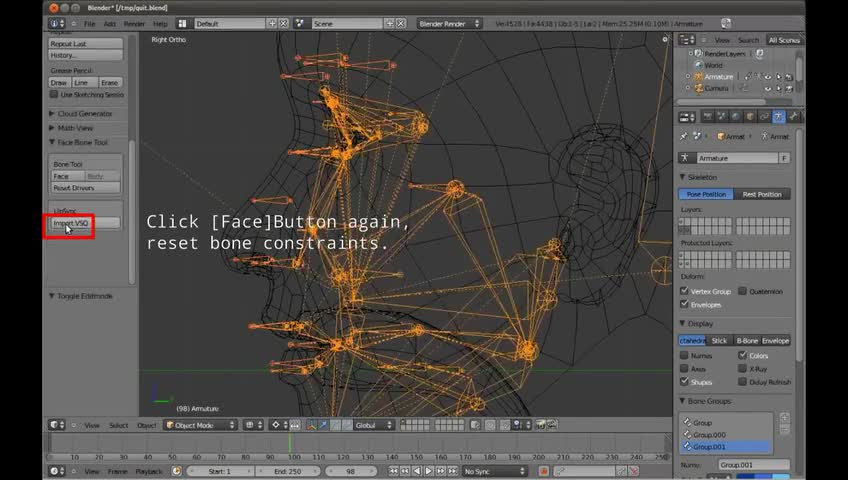Open the File menu

point(90,24)
